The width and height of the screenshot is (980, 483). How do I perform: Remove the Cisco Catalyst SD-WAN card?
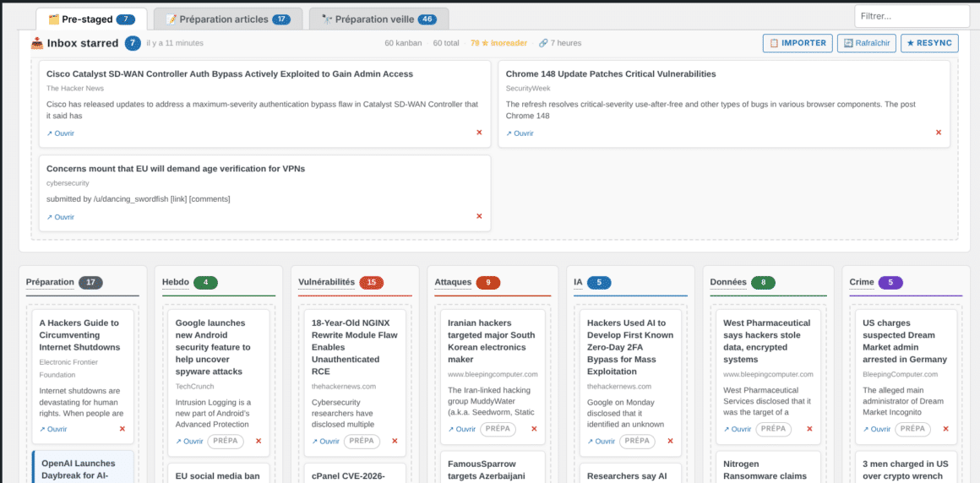[x=479, y=133]
